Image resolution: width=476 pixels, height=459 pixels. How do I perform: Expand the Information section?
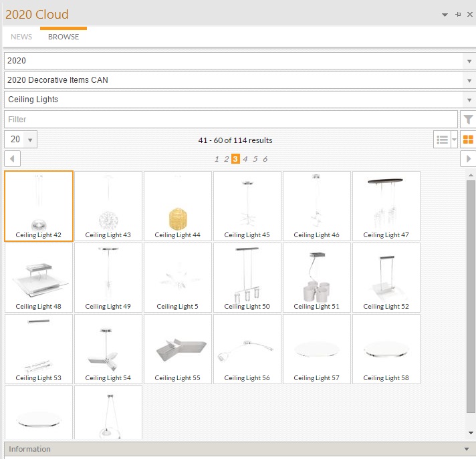coord(467,449)
